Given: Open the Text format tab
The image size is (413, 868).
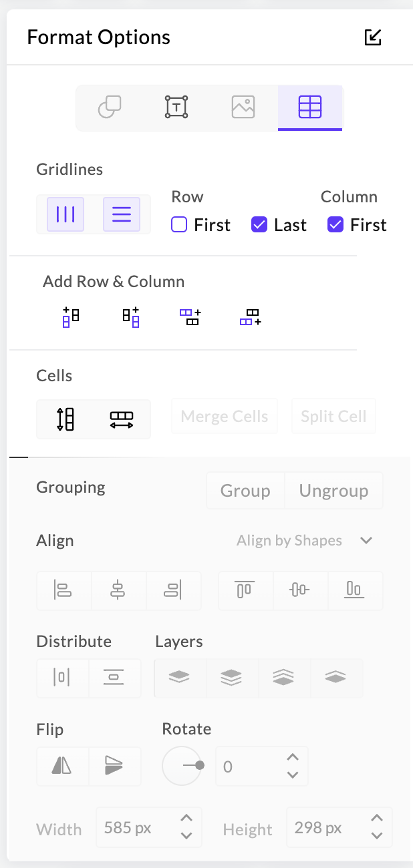Looking at the screenshot, I should [x=176, y=107].
